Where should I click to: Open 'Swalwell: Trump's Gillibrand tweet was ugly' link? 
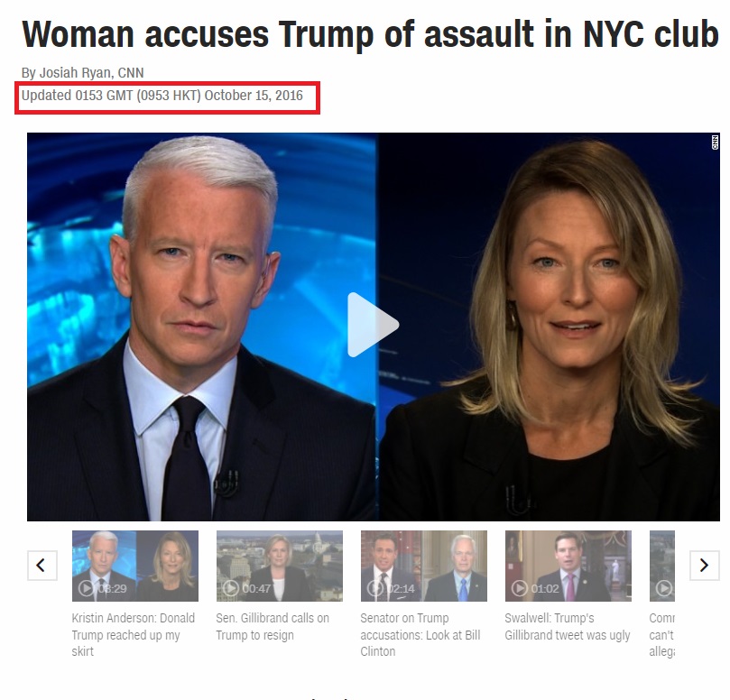[x=567, y=626]
